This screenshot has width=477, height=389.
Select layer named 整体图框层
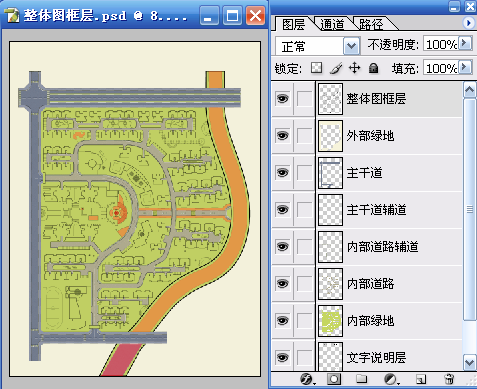[376, 99]
